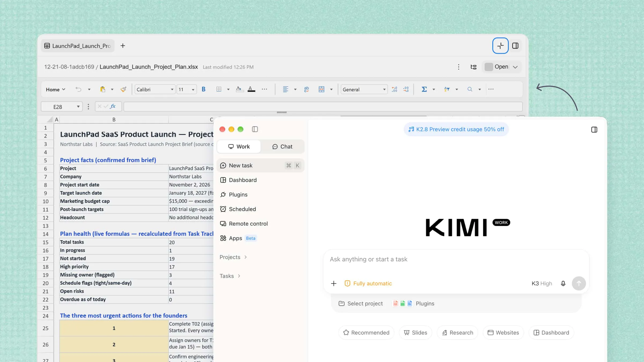Open the General number format dropdown

point(364,90)
